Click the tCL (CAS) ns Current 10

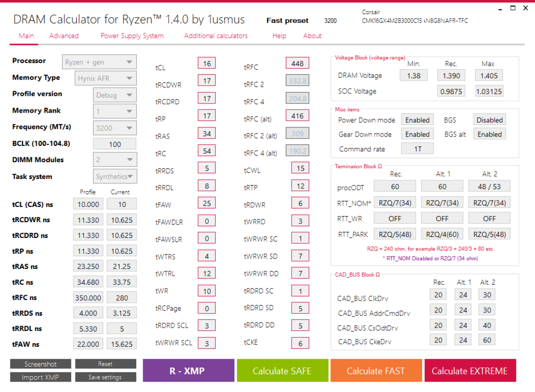[122, 204]
